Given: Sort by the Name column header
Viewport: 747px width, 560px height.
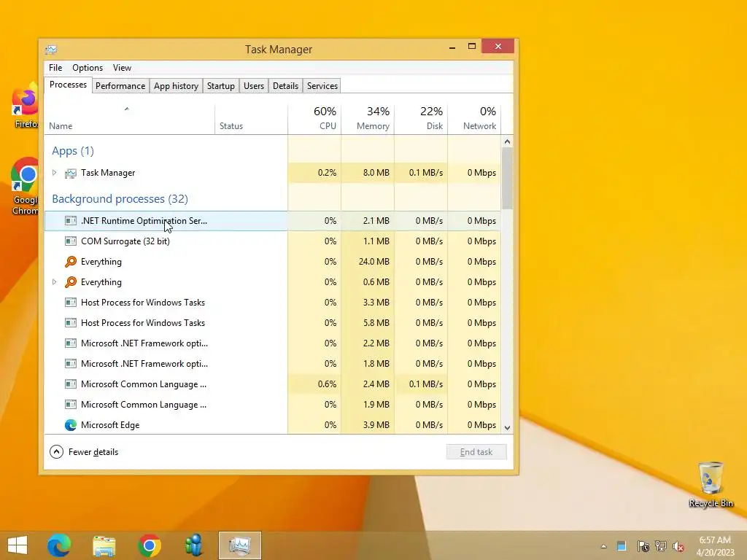Looking at the screenshot, I should pyautogui.click(x=129, y=118).
